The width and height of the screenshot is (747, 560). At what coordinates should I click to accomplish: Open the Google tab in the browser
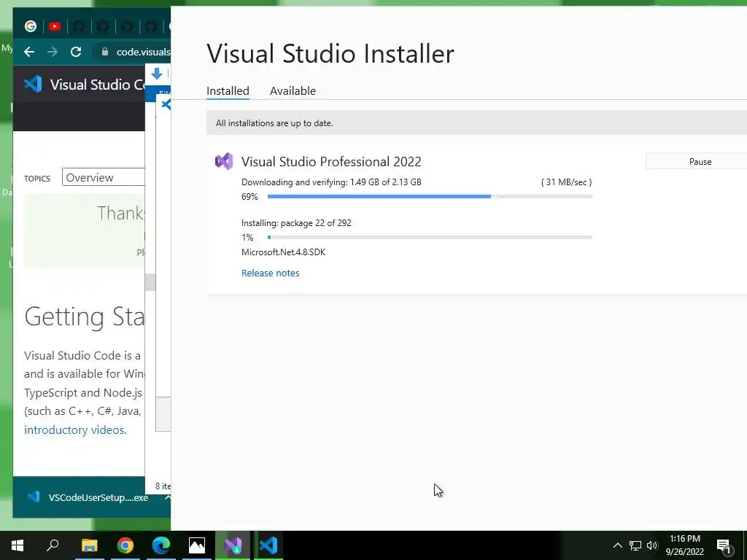pos(31,26)
